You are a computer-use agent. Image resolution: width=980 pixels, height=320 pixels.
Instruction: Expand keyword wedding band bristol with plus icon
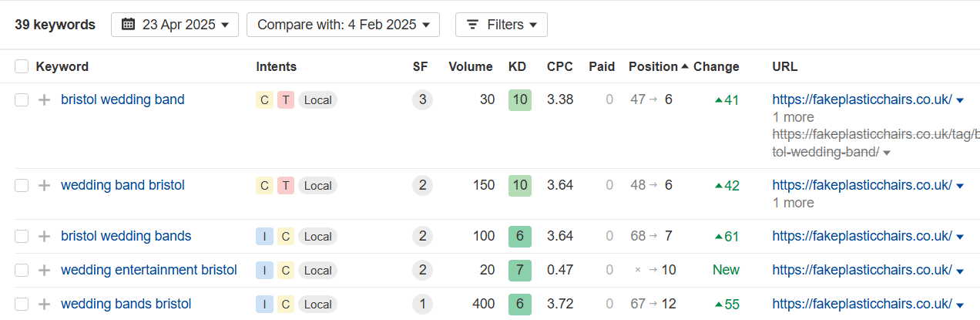(x=45, y=186)
